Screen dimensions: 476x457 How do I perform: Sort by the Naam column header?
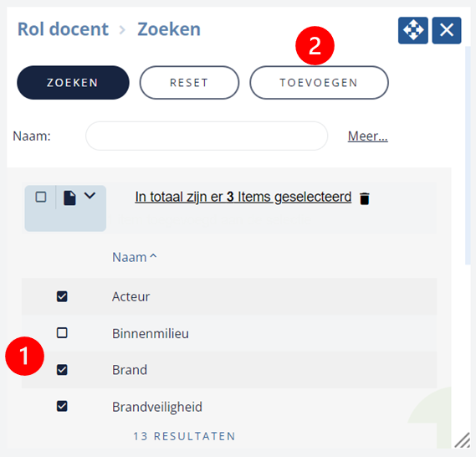(x=134, y=257)
